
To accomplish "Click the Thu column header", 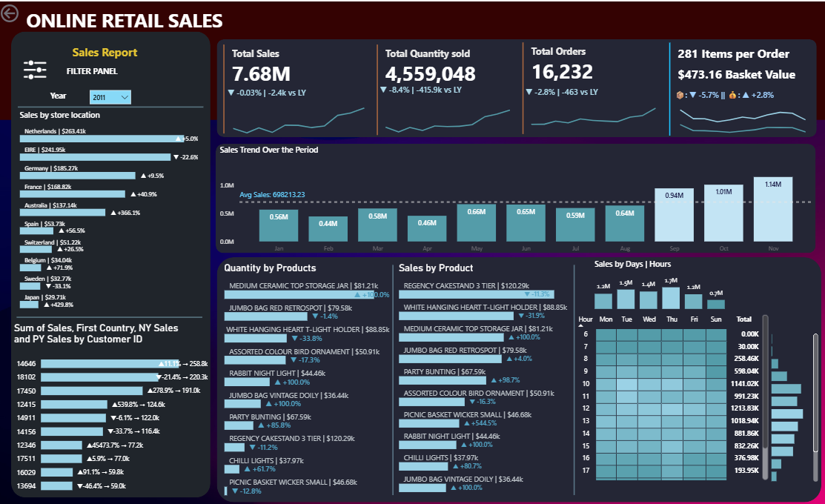I will click(x=672, y=319).
